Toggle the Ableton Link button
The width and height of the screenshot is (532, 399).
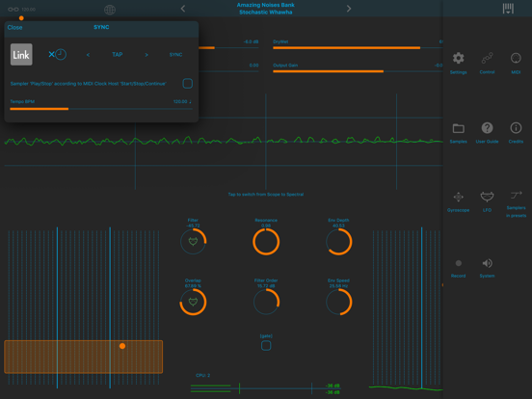click(x=21, y=54)
